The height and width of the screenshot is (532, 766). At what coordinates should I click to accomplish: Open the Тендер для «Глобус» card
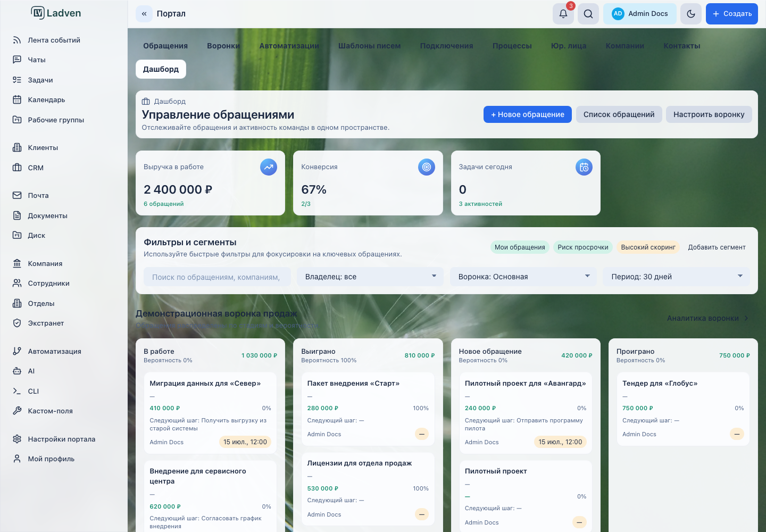point(683,409)
